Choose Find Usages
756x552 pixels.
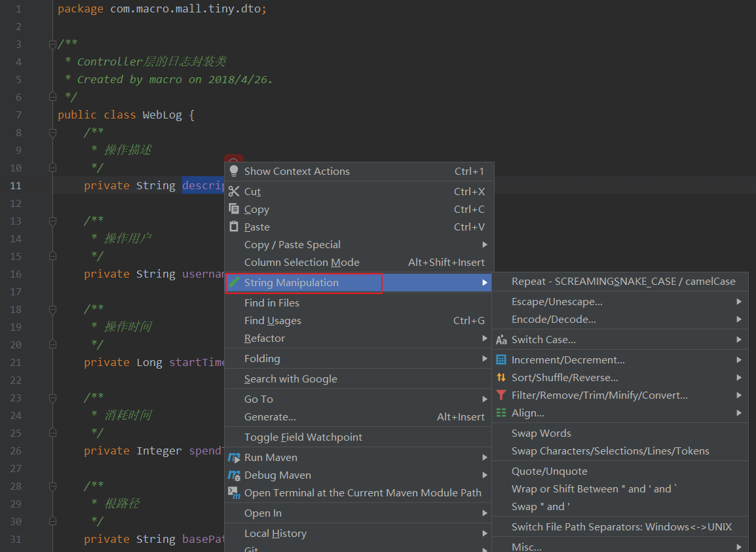(359, 321)
